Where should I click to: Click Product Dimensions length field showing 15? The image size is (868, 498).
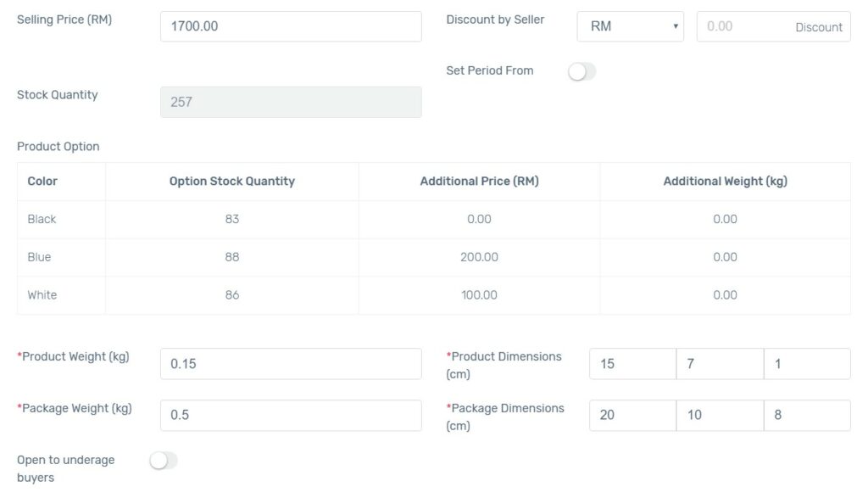point(632,364)
